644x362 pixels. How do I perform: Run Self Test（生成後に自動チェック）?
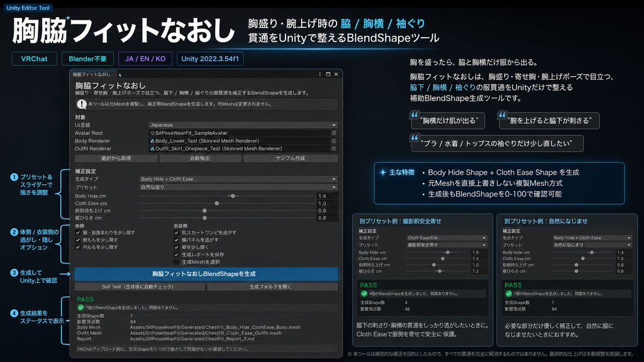[140, 287]
